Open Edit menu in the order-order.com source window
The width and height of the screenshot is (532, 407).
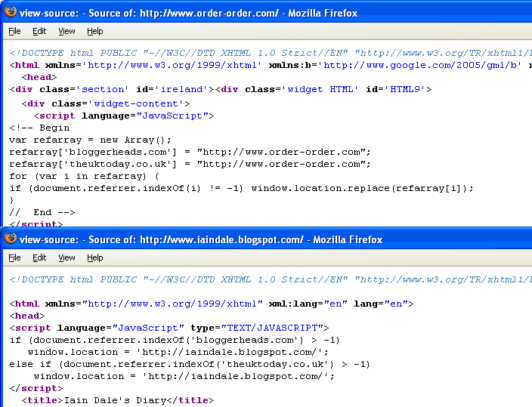pyautogui.click(x=39, y=31)
